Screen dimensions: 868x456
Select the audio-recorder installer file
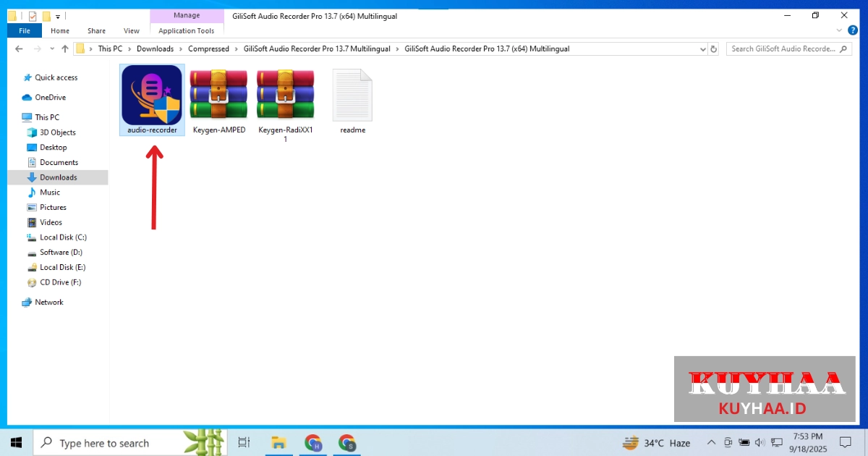(x=152, y=99)
